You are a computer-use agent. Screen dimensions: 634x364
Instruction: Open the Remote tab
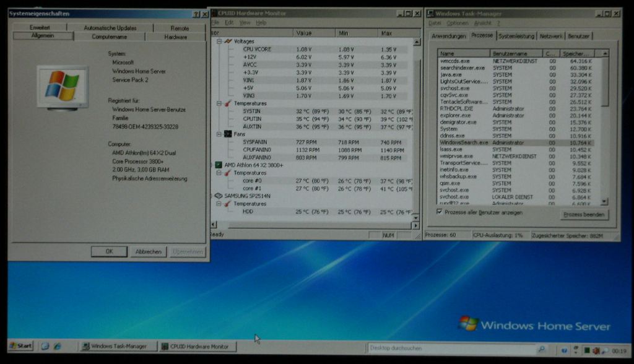coord(180,28)
